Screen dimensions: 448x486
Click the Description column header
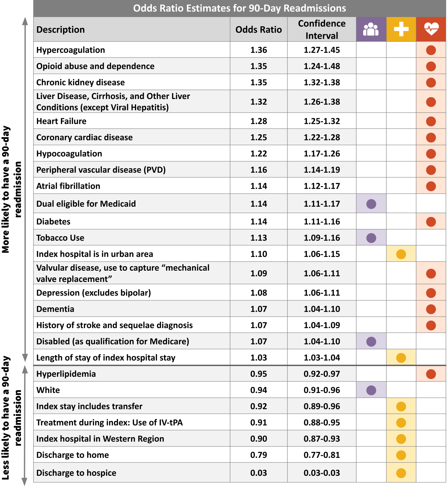(x=61, y=29)
